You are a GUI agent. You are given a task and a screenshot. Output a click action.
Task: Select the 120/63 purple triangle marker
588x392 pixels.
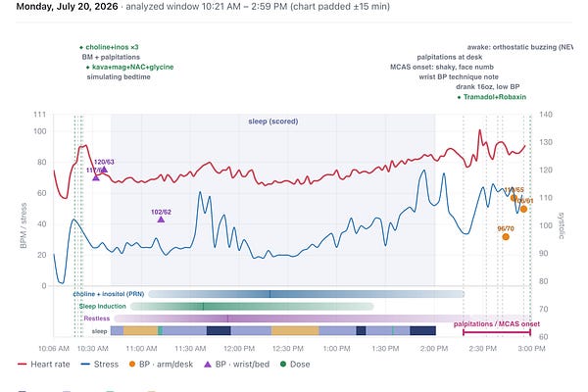[x=104, y=170]
